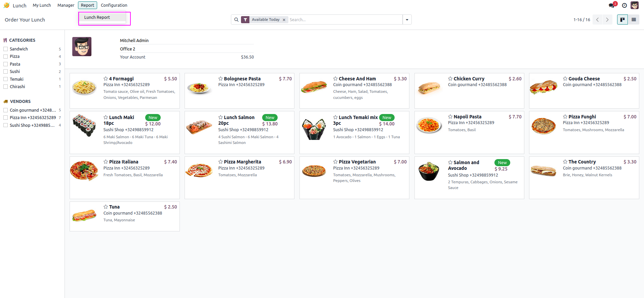Screen dimensions: 644x298
Task: Open the Configuration menu
Action: 114,5
